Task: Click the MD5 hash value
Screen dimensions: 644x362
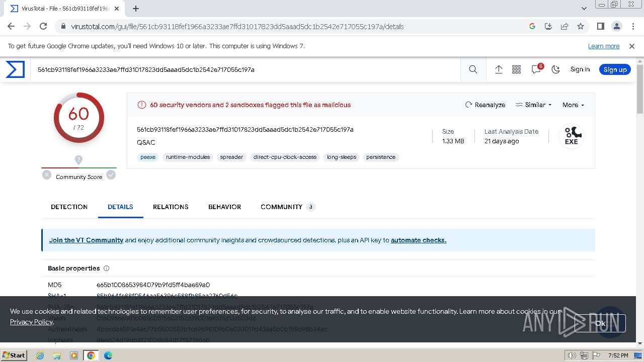Action: [153, 285]
